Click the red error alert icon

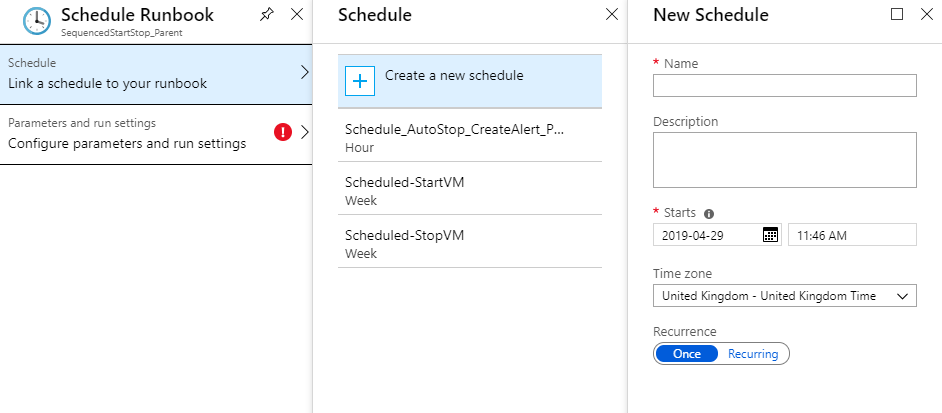284,132
